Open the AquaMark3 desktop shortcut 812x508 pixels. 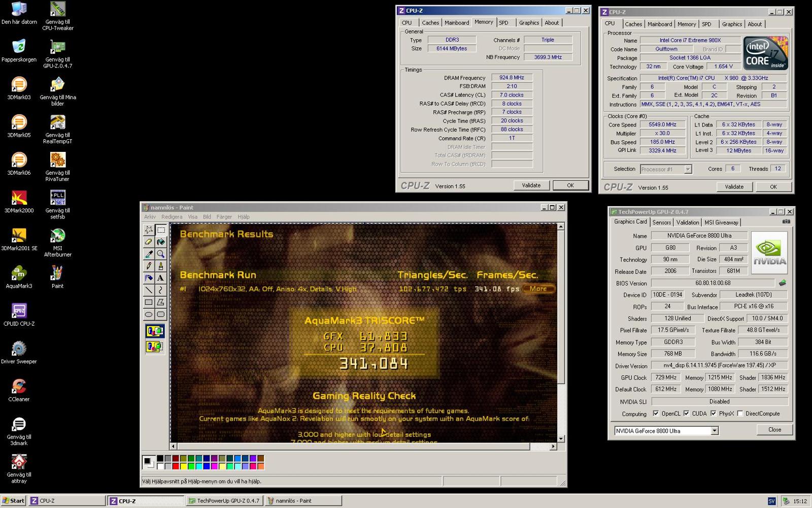[19, 277]
